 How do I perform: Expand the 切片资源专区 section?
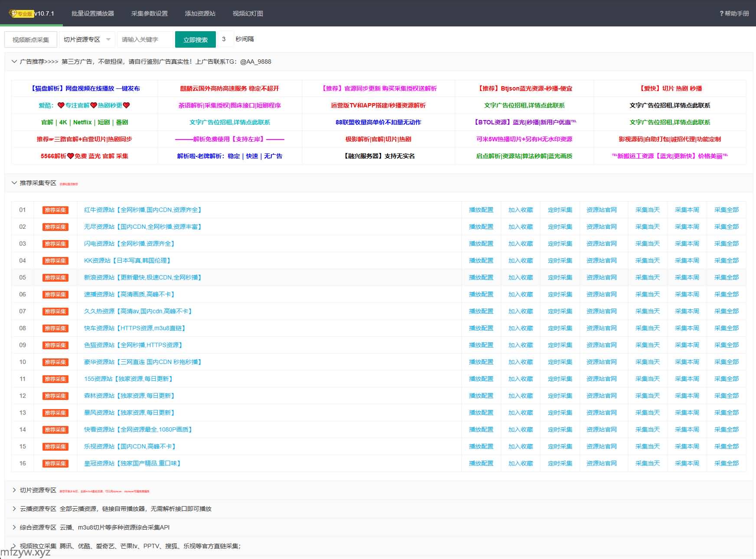point(14,490)
